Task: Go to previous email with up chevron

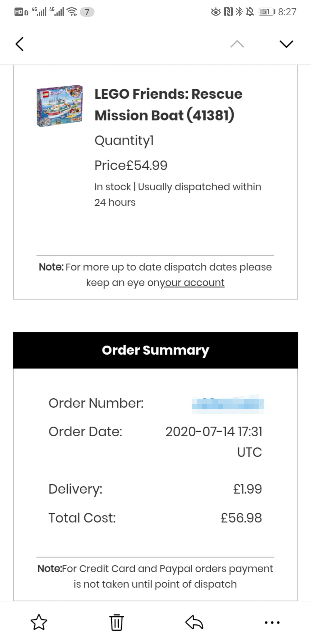Action: coord(237,44)
